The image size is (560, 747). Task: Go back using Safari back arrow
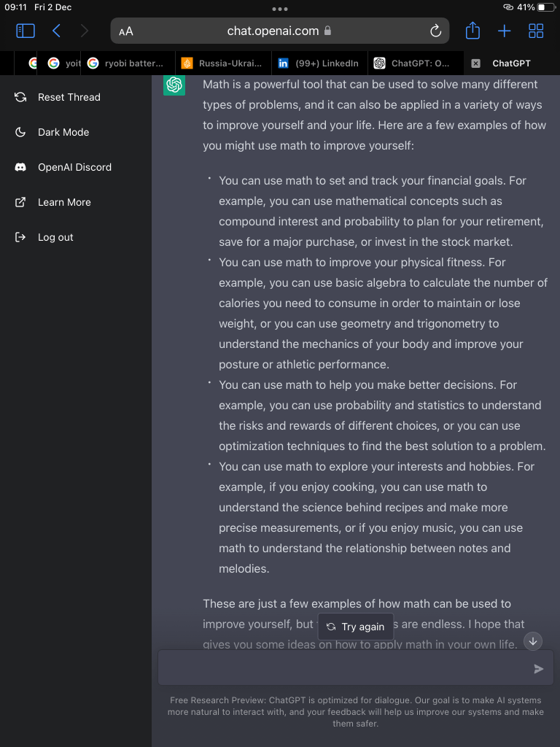click(56, 31)
